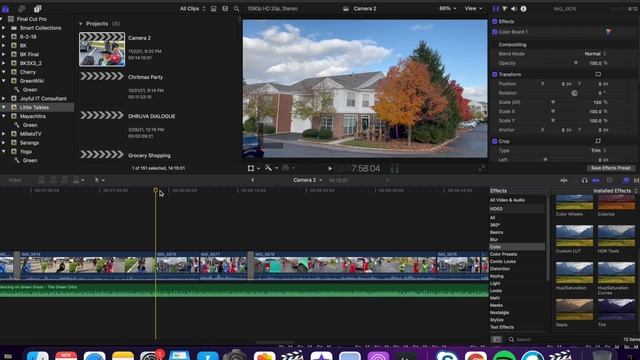
Task: Open the Camera 2 timeline title dropdown
Action: pos(308,180)
